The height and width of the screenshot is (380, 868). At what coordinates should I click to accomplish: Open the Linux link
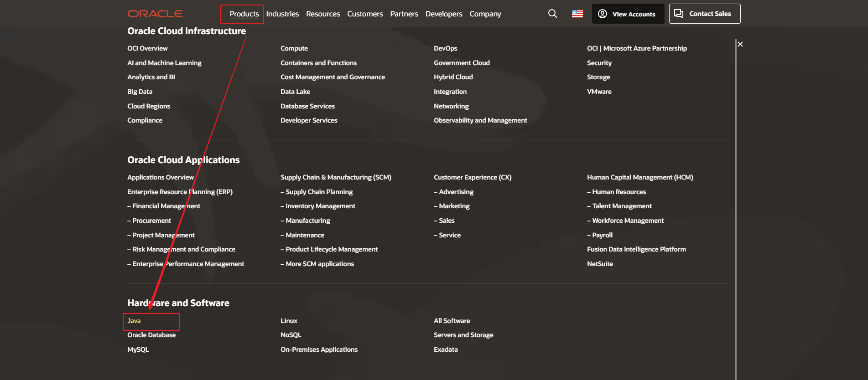tap(289, 321)
